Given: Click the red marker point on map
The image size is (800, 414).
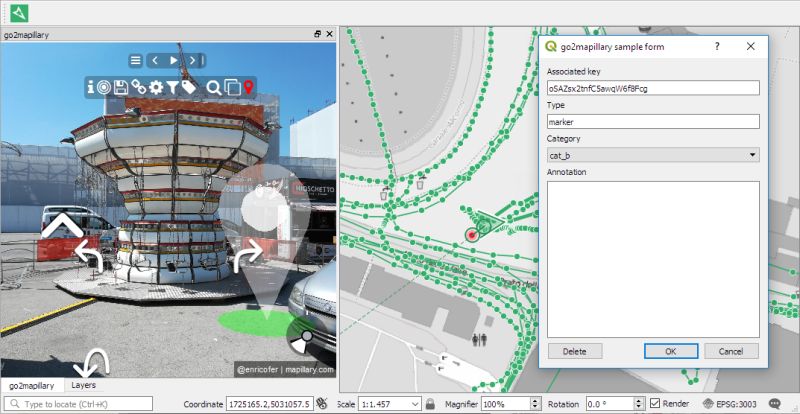Looking at the screenshot, I should pos(471,235).
